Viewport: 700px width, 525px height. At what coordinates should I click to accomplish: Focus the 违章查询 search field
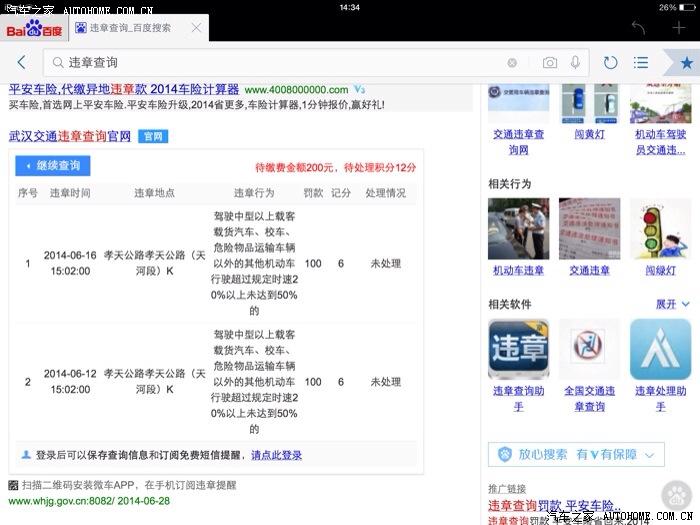click(x=316, y=62)
